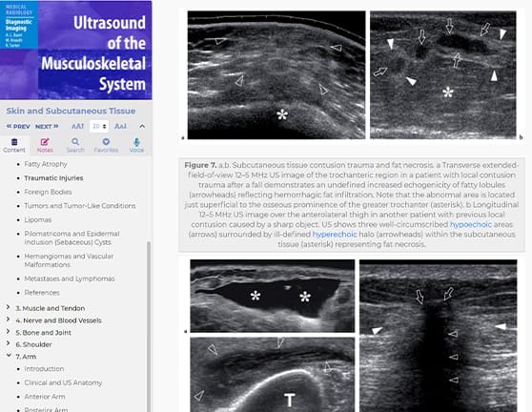Click the Voice microphone icon

(136, 141)
